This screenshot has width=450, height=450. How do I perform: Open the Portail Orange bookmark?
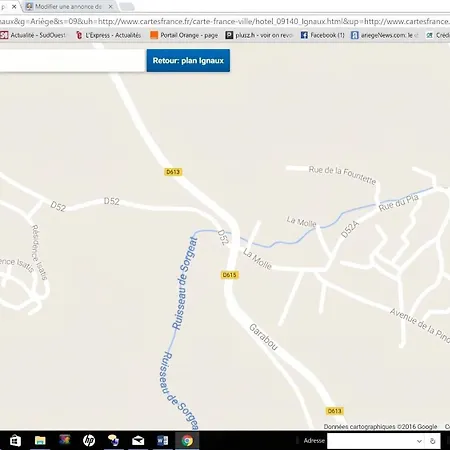coord(184,35)
